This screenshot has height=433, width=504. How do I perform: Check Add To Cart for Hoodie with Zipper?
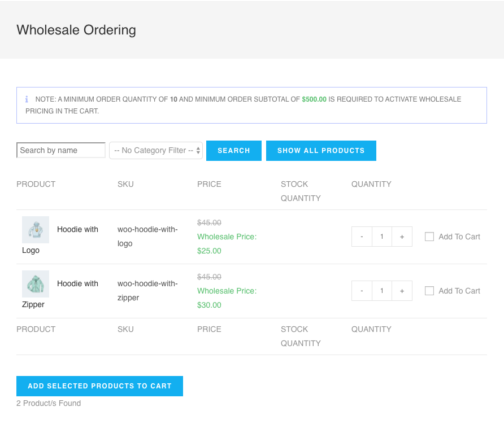click(x=429, y=291)
